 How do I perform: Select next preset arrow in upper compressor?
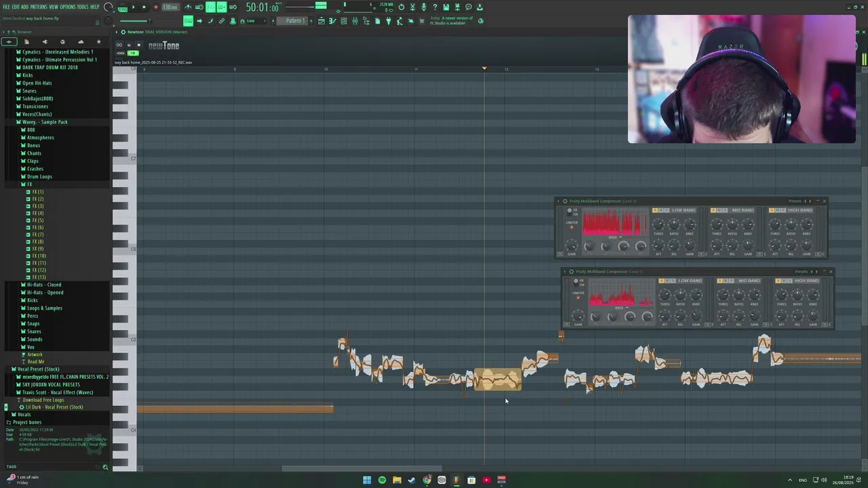click(x=810, y=201)
